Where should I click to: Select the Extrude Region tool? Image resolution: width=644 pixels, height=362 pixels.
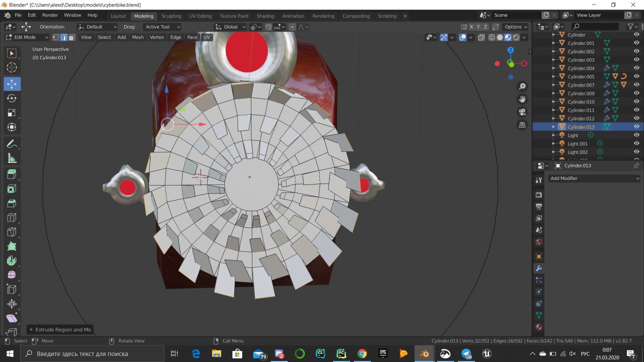click(12, 174)
